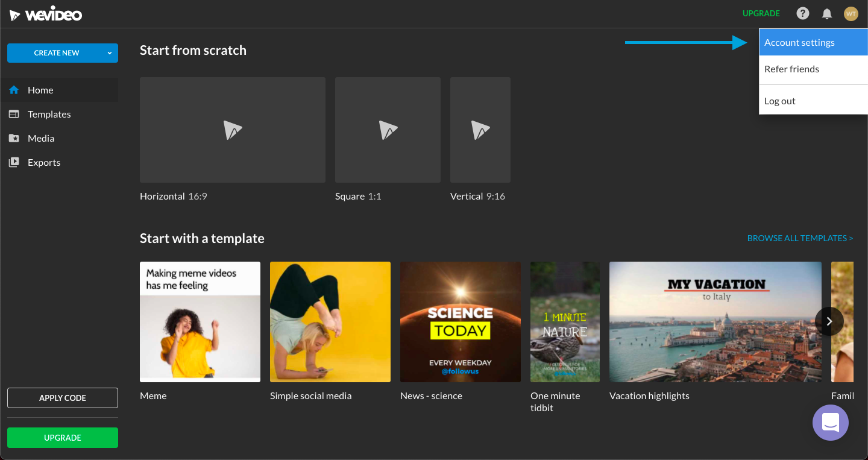The image size is (868, 460).
Task: Click the Templates sidebar icon
Action: point(14,114)
